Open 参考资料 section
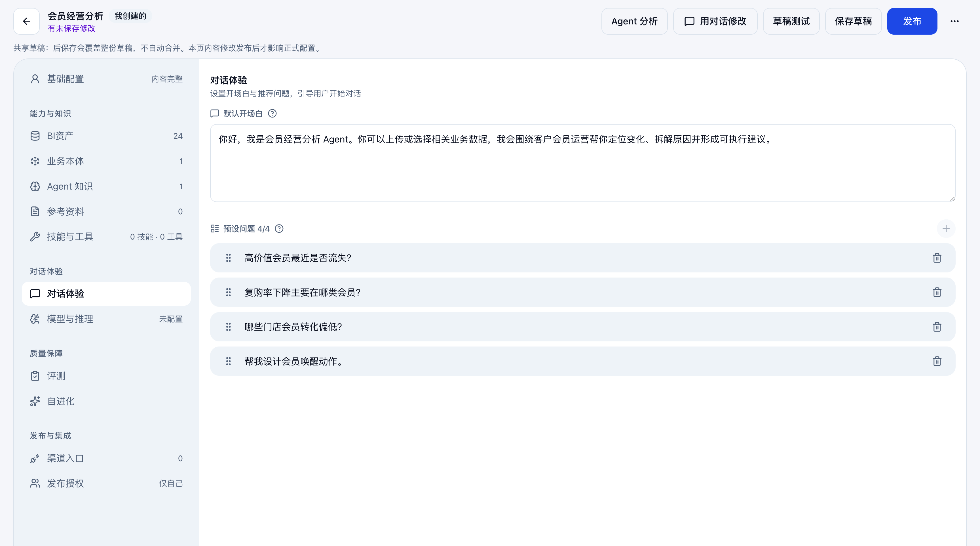980x546 pixels. (x=106, y=212)
